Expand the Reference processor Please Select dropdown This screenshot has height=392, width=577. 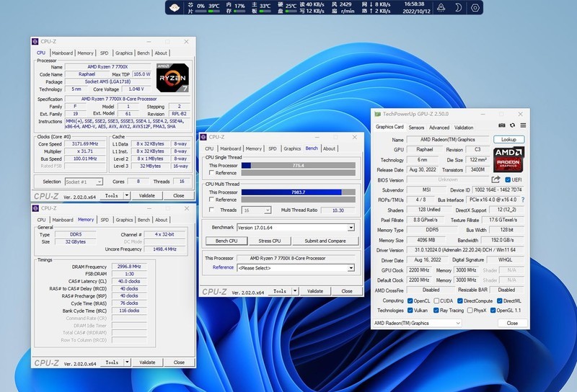(351, 267)
